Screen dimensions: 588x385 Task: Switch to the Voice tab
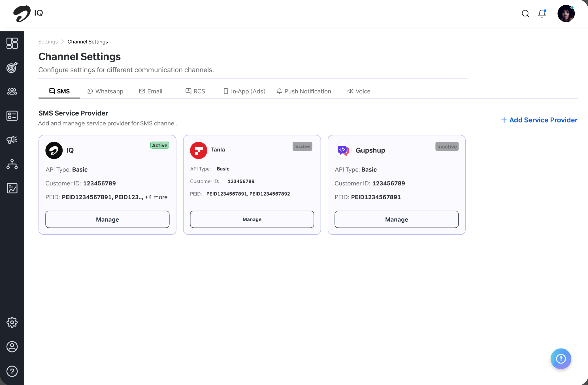(x=359, y=91)
